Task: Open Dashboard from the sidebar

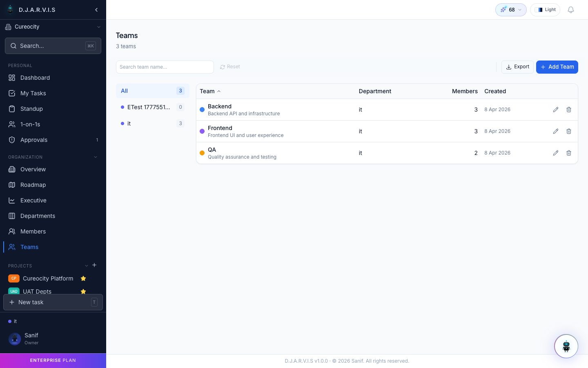Action: tap(53, 78)
